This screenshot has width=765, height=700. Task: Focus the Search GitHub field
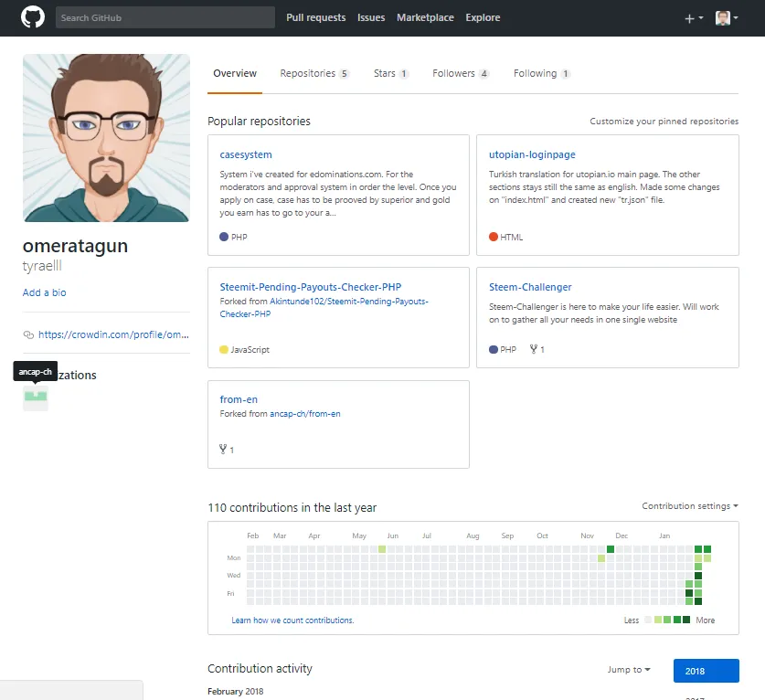point(165,17)
